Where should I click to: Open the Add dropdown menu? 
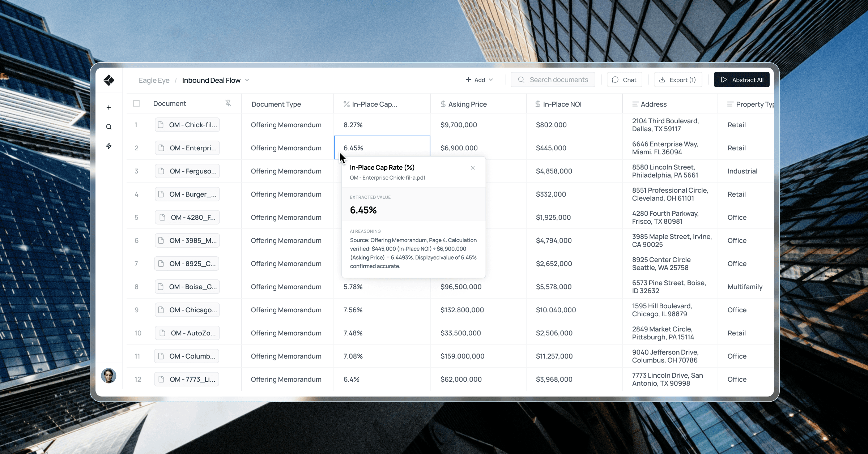(479, 80)
